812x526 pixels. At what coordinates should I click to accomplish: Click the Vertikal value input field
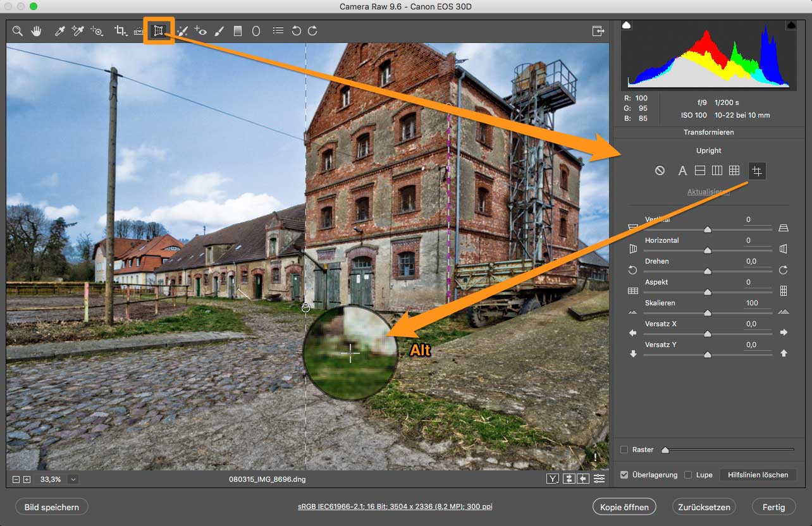click(757, 220)
